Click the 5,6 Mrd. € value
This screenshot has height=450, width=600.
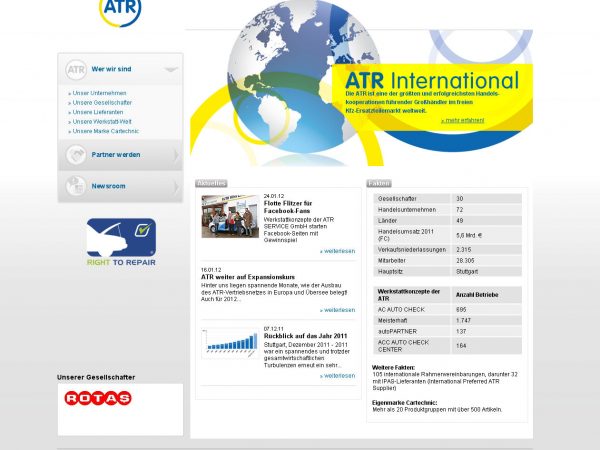[x=469, y=235]
